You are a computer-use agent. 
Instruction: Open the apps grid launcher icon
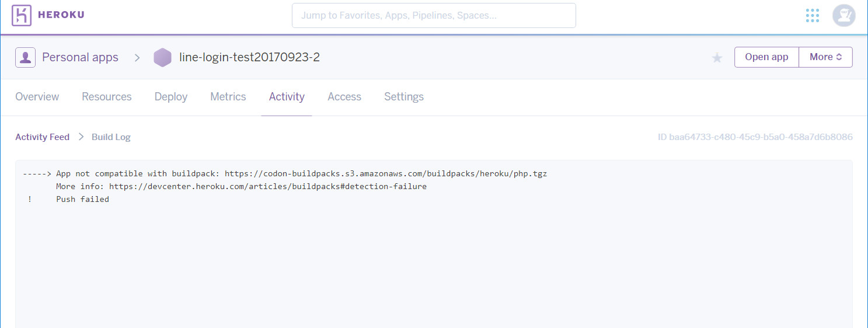813,16
